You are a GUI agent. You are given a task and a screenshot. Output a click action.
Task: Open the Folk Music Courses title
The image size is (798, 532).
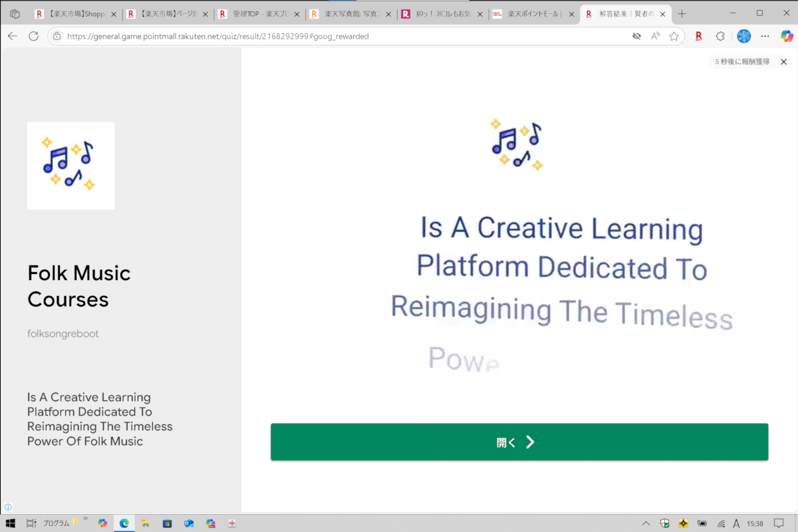(x=79, y=286)
